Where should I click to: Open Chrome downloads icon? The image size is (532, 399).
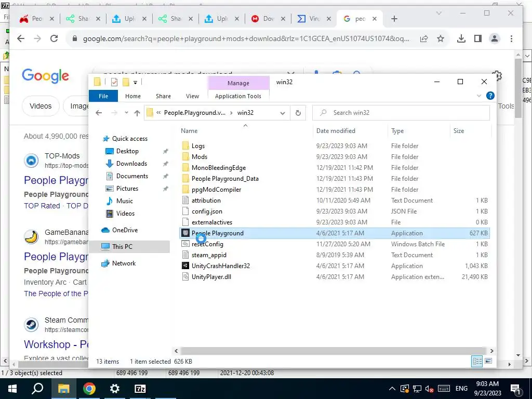tap(461, 38)
